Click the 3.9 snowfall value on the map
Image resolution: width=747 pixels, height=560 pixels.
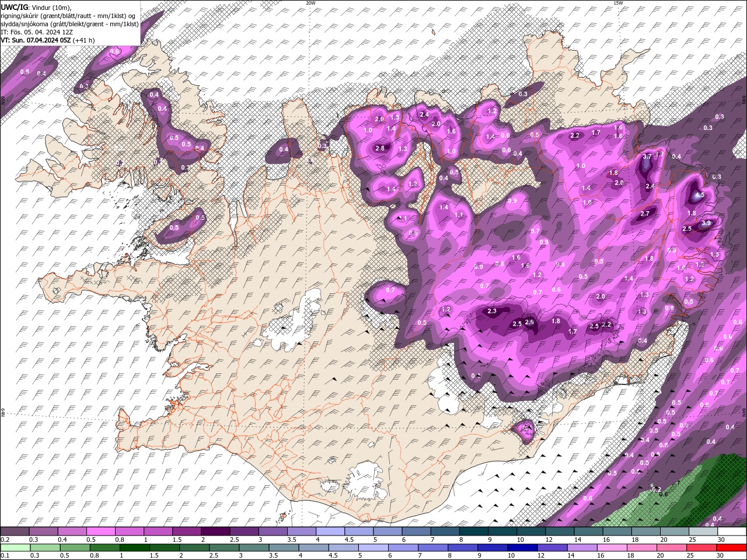coord(706,223)
